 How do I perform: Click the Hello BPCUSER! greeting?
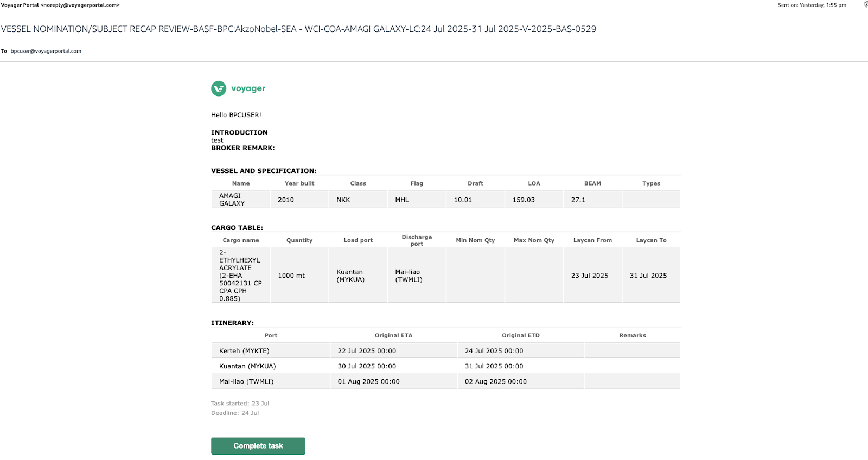point(236,115)
